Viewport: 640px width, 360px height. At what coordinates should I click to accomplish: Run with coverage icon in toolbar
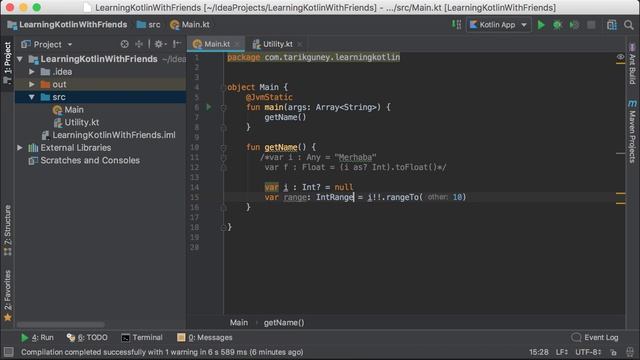click(574, 25)
